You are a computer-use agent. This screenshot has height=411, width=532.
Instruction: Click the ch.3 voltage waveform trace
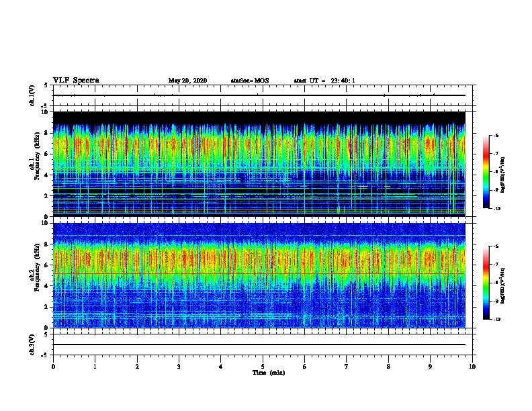259,345
